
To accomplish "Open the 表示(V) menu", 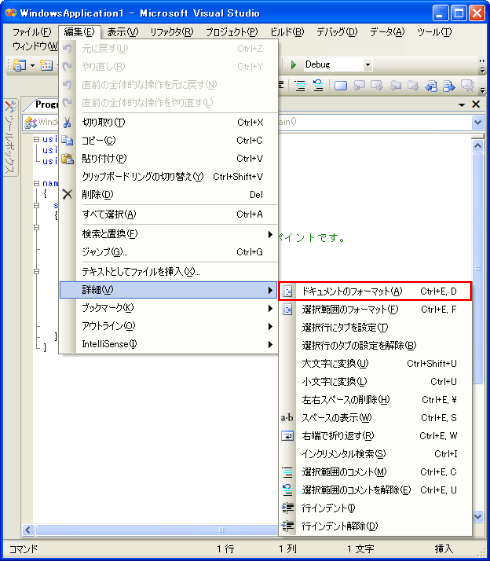I will coord(122,32).
